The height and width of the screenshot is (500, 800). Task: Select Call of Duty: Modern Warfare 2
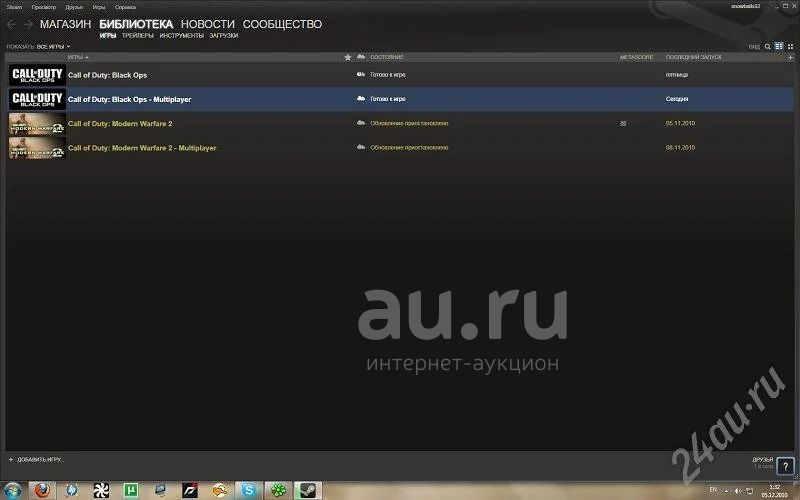401,123
